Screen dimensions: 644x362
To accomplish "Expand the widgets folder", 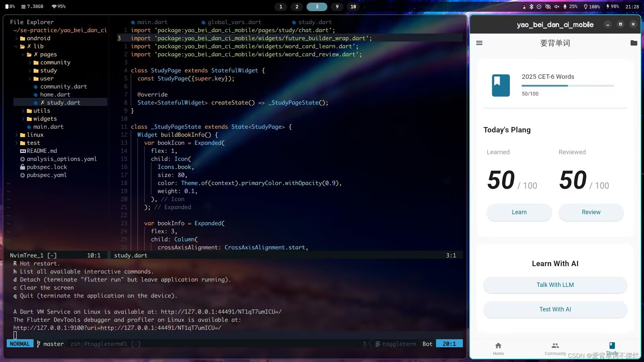I will (x=45, y=119).
